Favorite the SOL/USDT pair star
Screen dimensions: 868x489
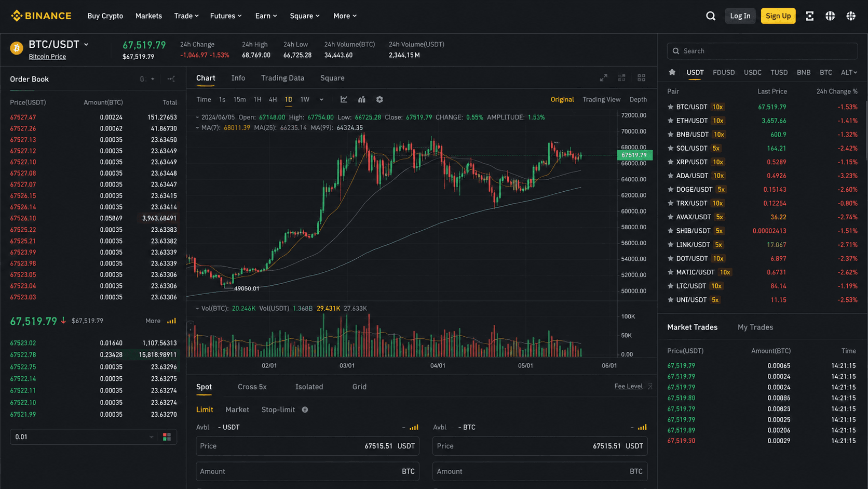tap(670, 148)
